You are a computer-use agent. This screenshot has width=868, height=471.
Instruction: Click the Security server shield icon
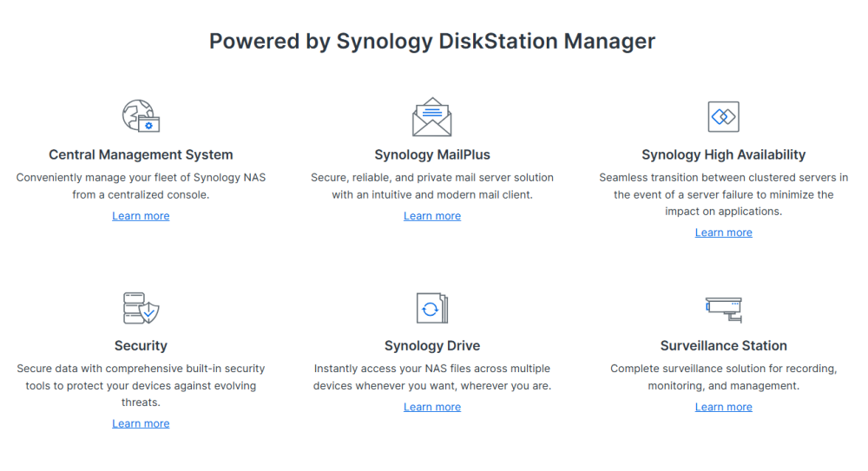point(141,308)
